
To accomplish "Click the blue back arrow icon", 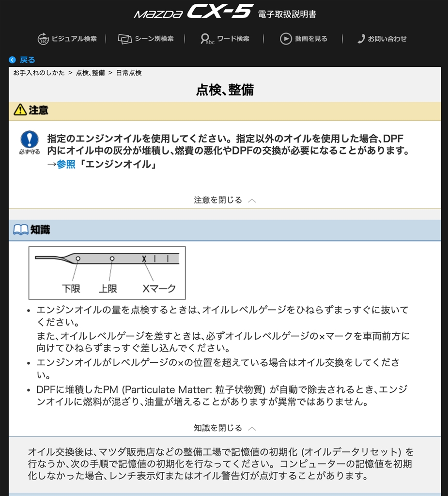I will [12, 60].
